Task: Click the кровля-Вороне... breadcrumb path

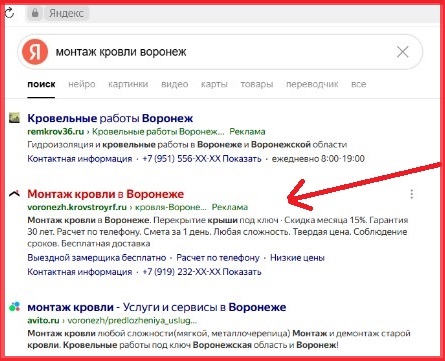Action: point(171,207)
